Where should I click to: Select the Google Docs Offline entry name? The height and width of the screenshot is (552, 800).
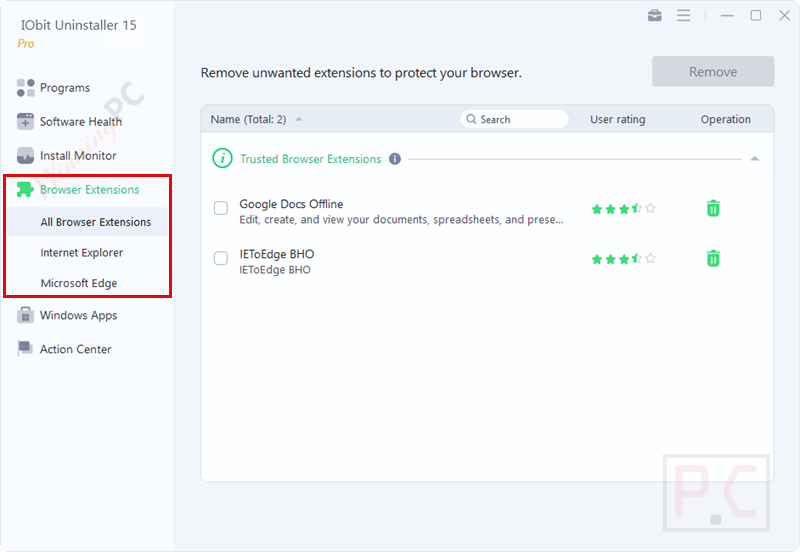click(x=291, y=204)
